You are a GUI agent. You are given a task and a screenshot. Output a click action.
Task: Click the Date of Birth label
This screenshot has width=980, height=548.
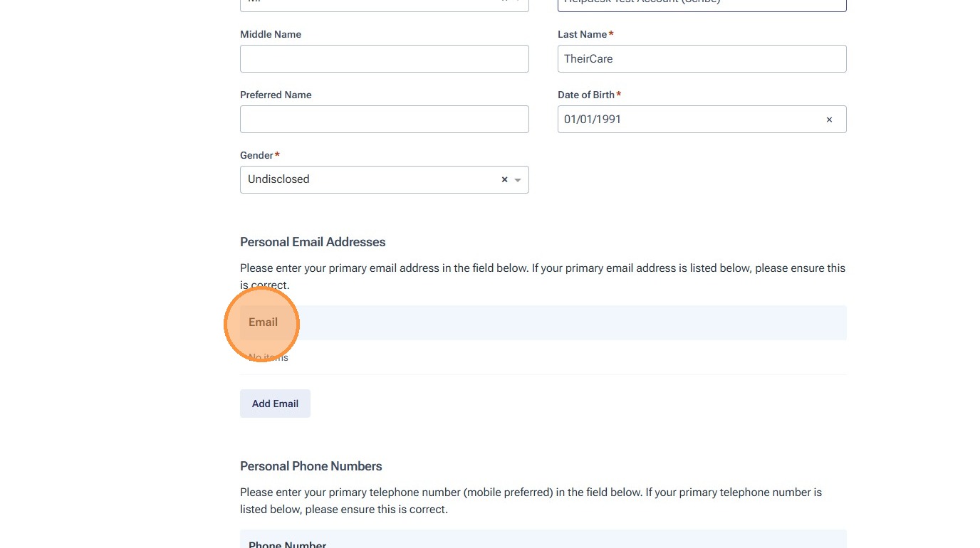click(585, 95)
